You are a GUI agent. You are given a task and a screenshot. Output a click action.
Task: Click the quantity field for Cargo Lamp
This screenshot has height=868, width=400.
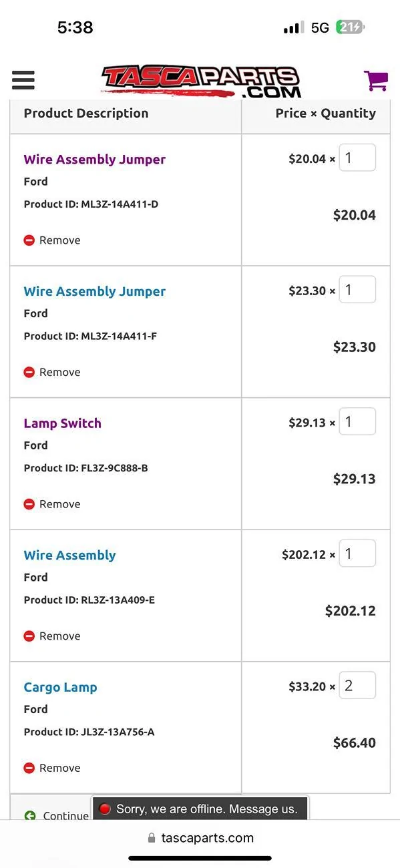tap(357, 685)
